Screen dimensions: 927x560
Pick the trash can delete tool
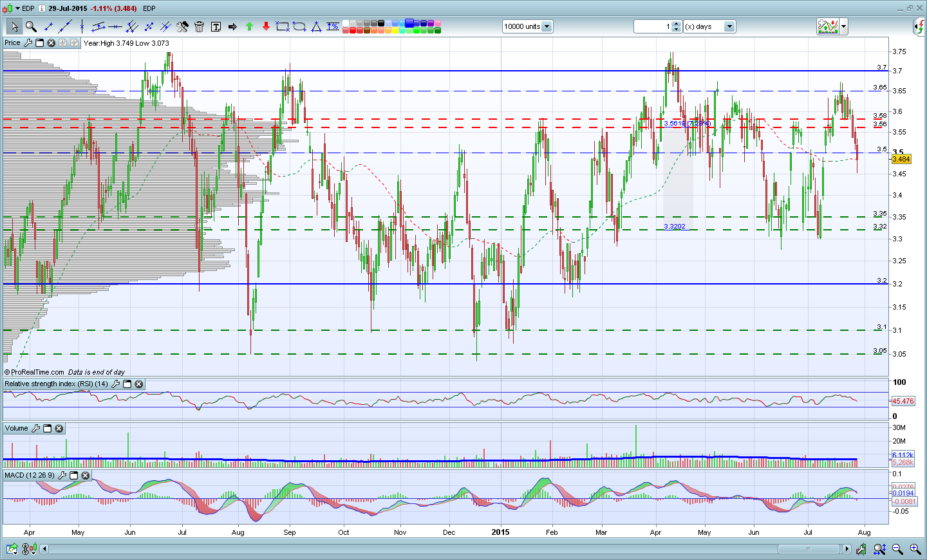point(199,26)
